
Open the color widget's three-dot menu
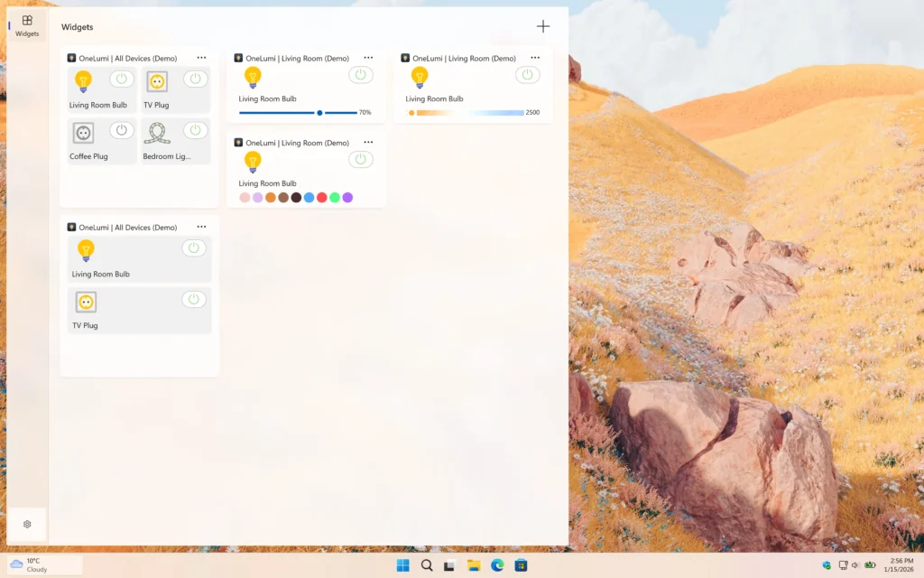point(368,142)
